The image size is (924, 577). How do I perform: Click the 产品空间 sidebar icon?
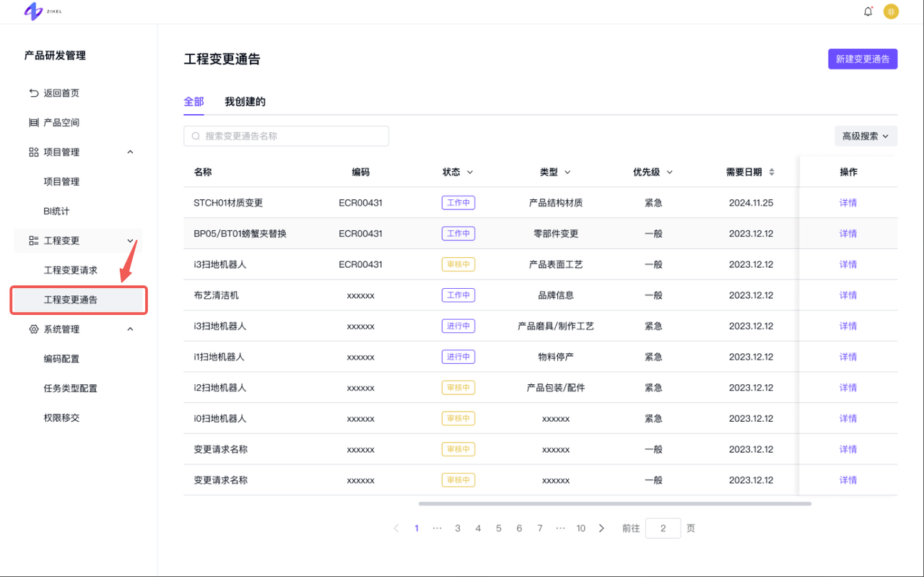click(x=33, y=123)
